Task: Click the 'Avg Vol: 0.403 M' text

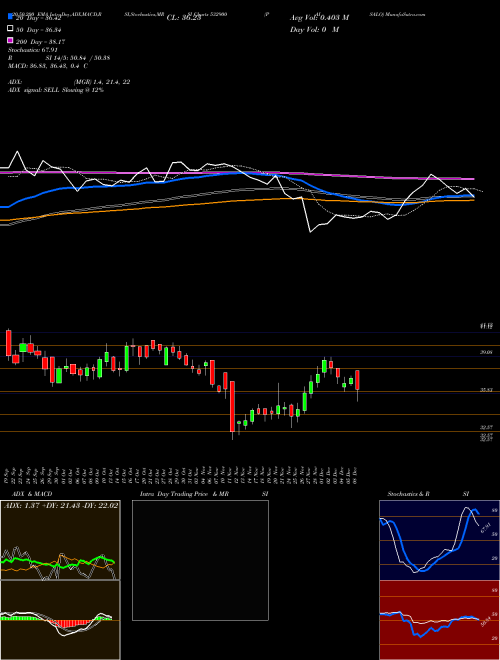Action: click(x=319, y=18)
